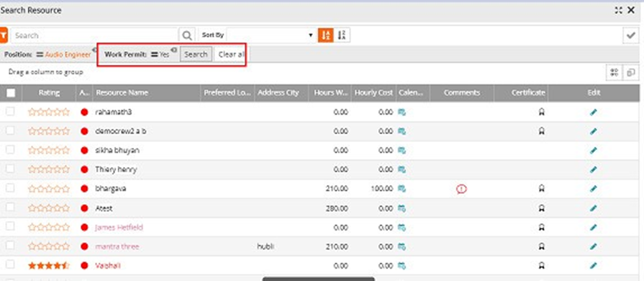Focus the Search text field
The height and width of the screenshot is (281, 644).
click(x=94, y=35)
